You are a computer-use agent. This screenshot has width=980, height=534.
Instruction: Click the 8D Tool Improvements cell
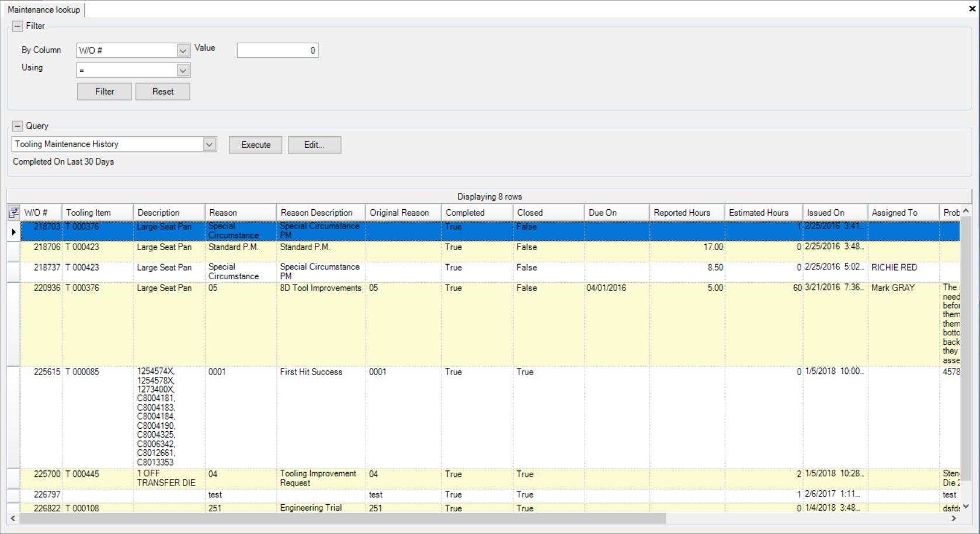[x=321, y=324]
